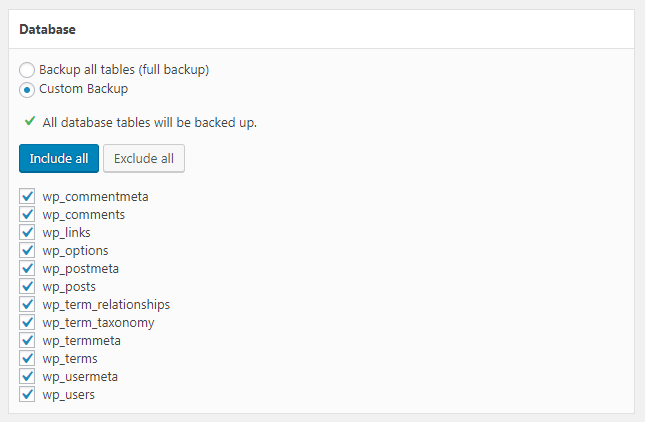The height and width of the screenshot is (422, 645).
Task: Exclude the wp_users table via checkbox
Action: click(x=27, y=394)
